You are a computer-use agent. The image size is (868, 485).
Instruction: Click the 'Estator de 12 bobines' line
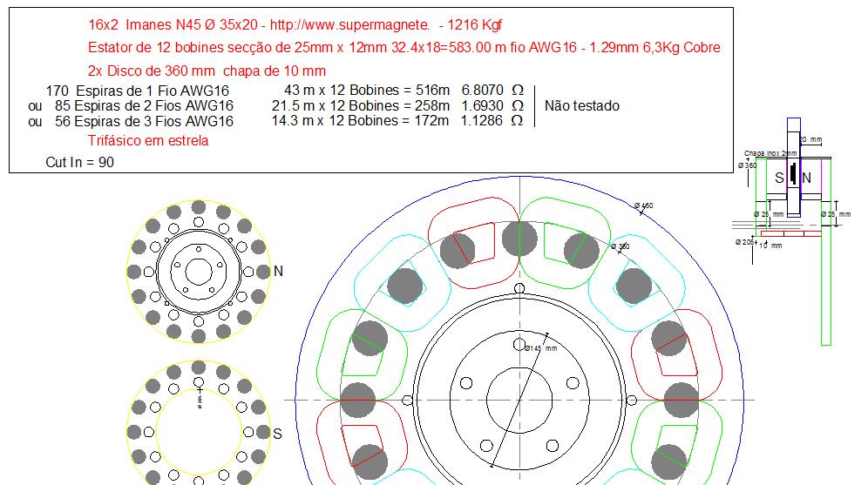pyautogui.click(x=404, y=48)
